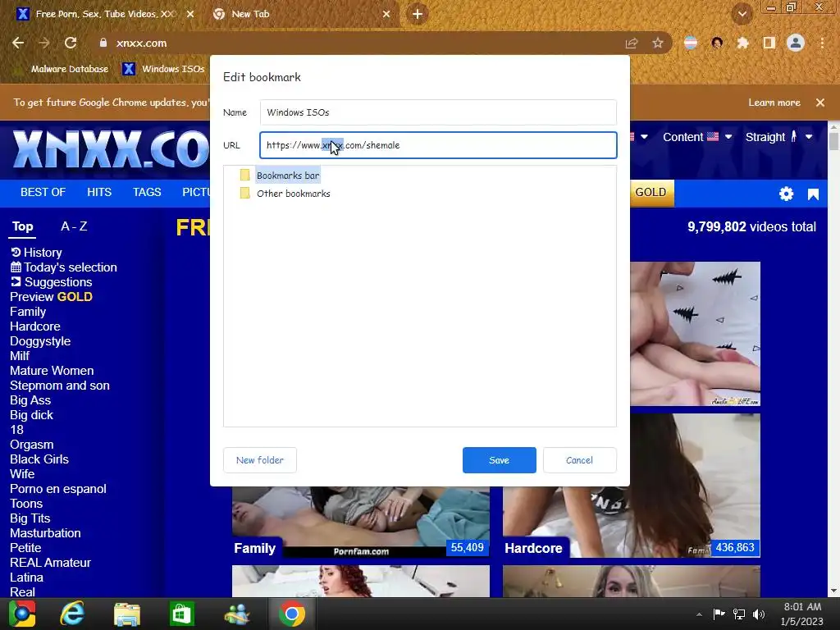Open Action Center flag in system tray
The height and width of the screenshot is (630, 840).
click(719, 614)
